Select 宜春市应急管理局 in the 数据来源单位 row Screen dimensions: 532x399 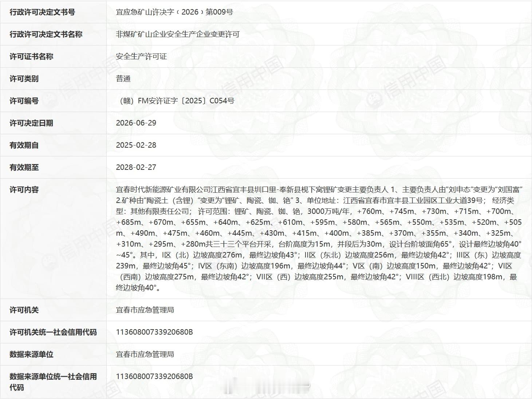tap(145, 354)
